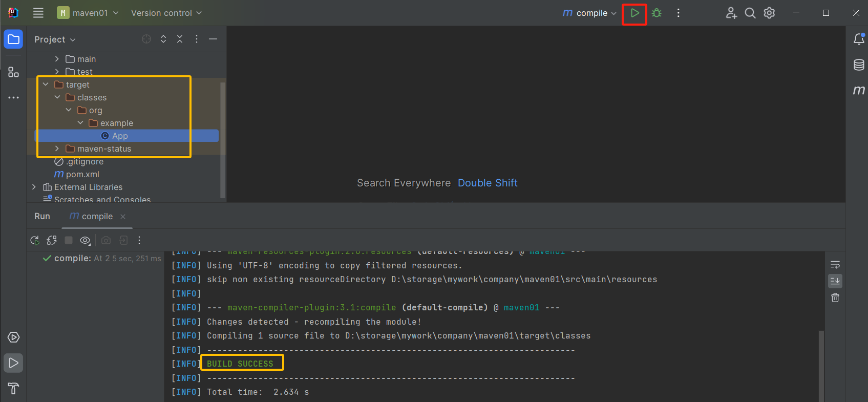This screenshot has height=402, width=868.
Task: Open the Run tool window
Action: tap(14, 363)
